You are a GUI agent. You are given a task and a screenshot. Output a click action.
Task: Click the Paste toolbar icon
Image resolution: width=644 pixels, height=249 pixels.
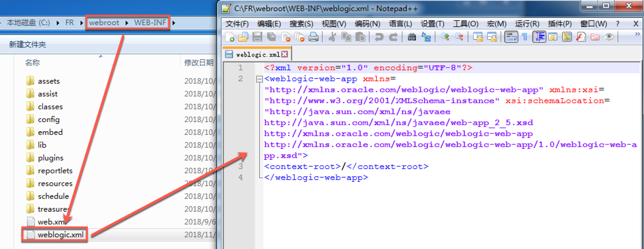[x=360, y=37]
